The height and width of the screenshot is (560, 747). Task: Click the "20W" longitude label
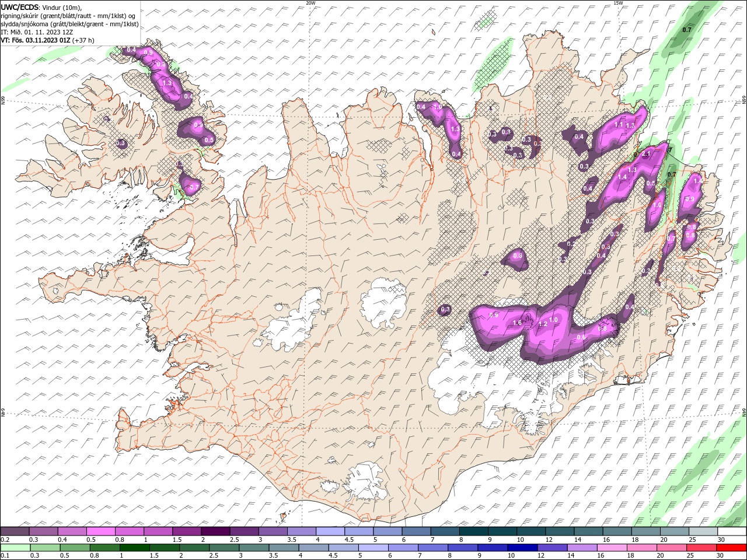[310, 3]
